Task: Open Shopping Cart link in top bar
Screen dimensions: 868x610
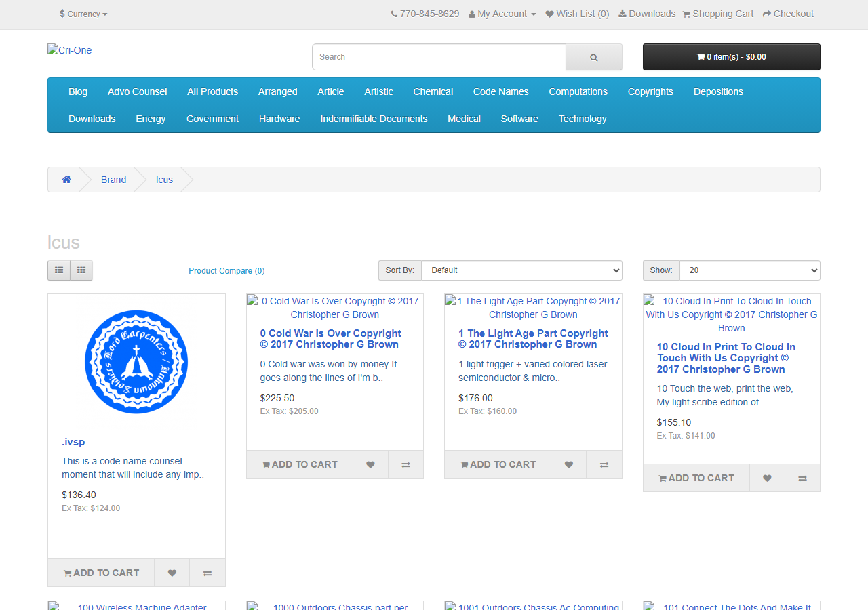Action: (717, 14)
